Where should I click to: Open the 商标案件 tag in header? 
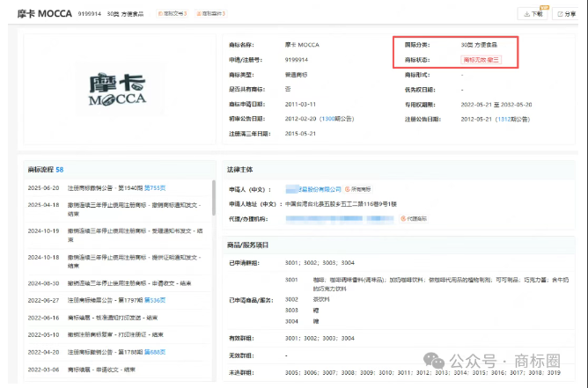tap(212, 14)
